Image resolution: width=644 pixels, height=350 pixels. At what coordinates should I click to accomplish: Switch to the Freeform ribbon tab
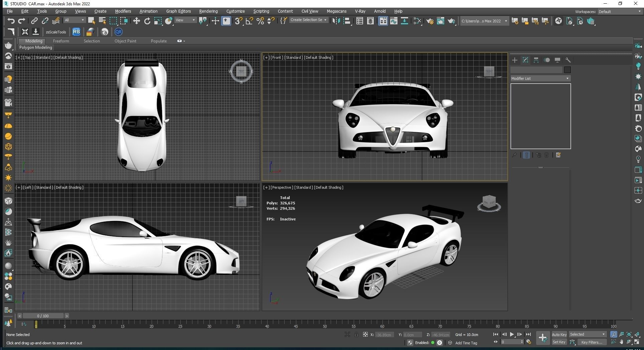(x=61, y=41)
